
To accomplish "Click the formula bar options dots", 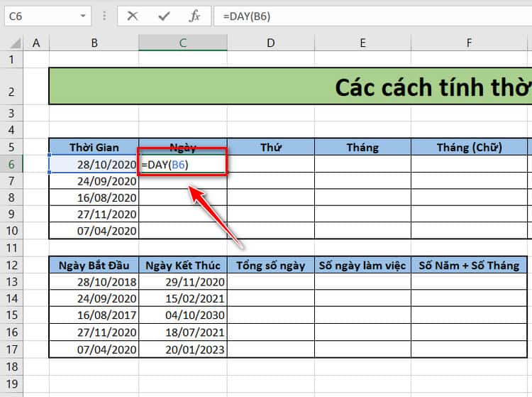I will (104, 16).
